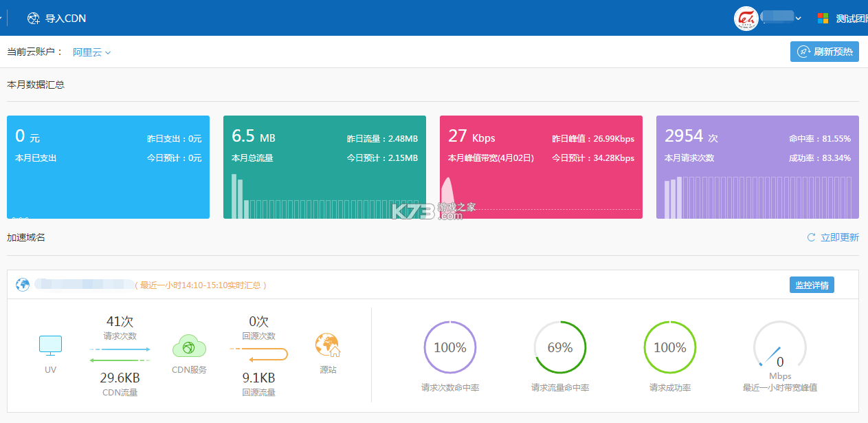Click the 昨日支出：0元 text
The height and width of the screenshot is (423, 868).
click(x=175, y=139)
